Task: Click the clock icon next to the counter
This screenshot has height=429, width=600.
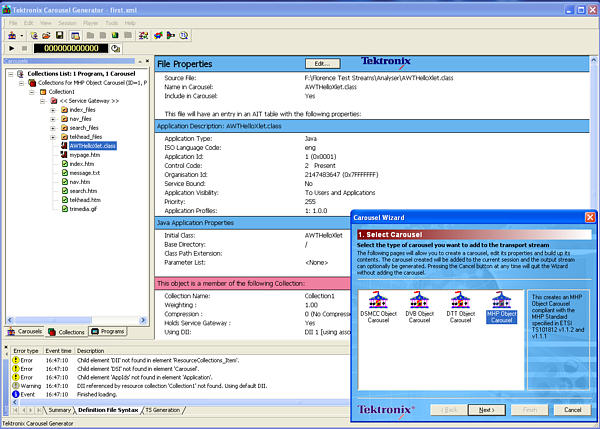Action: click(115, 49)
